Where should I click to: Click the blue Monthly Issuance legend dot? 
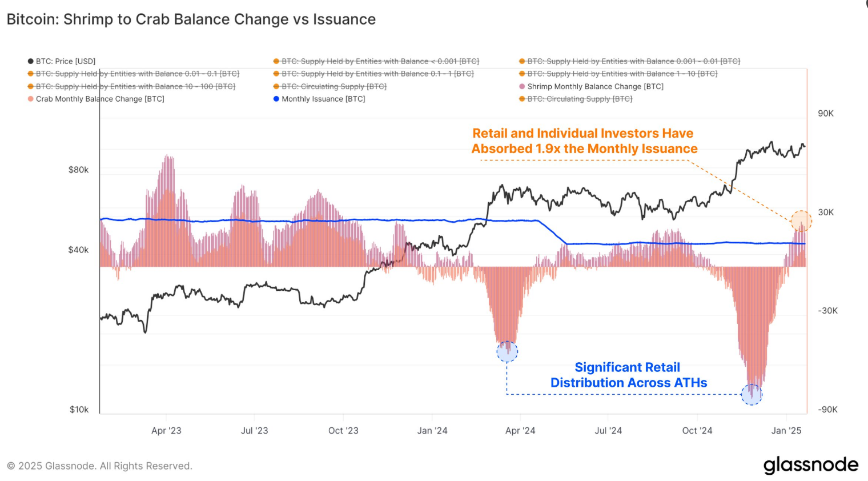coord(276,99)
